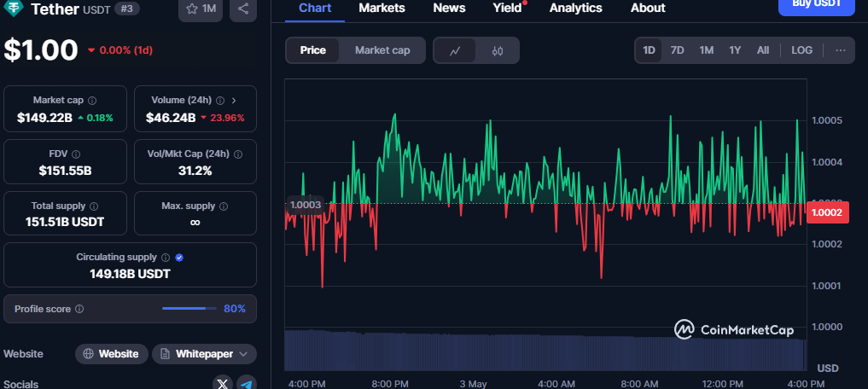Image resolution: width=868 pixels, height=389 pixels.
Task: Set chart range to All
Action: 763,50
